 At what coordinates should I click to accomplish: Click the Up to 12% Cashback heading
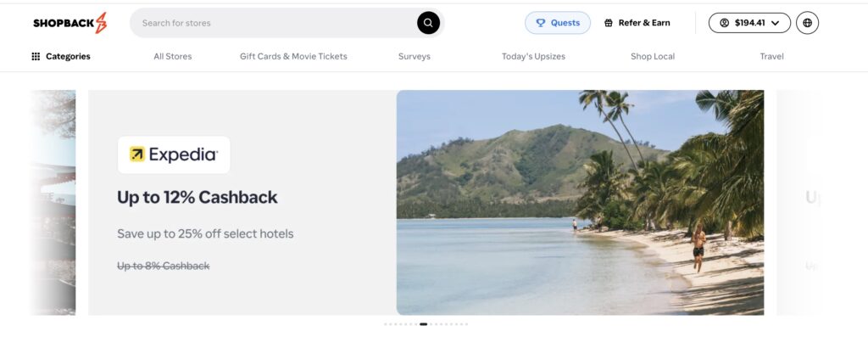click(197, 197)
